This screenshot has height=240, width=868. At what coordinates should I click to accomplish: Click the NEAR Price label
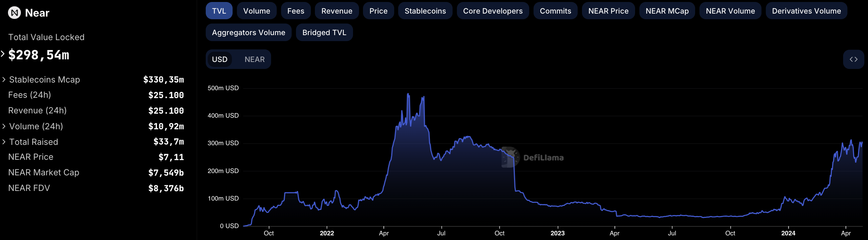31,157
